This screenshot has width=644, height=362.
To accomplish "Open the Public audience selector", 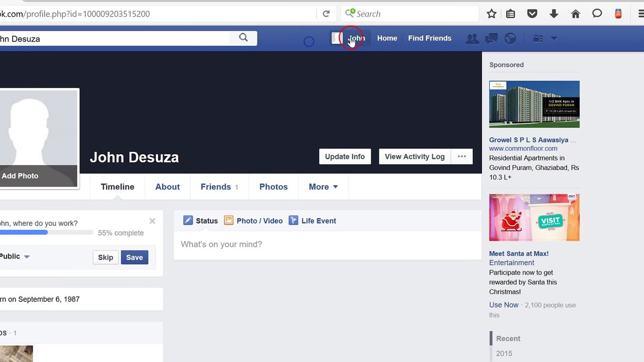I will tap(15, 256).
